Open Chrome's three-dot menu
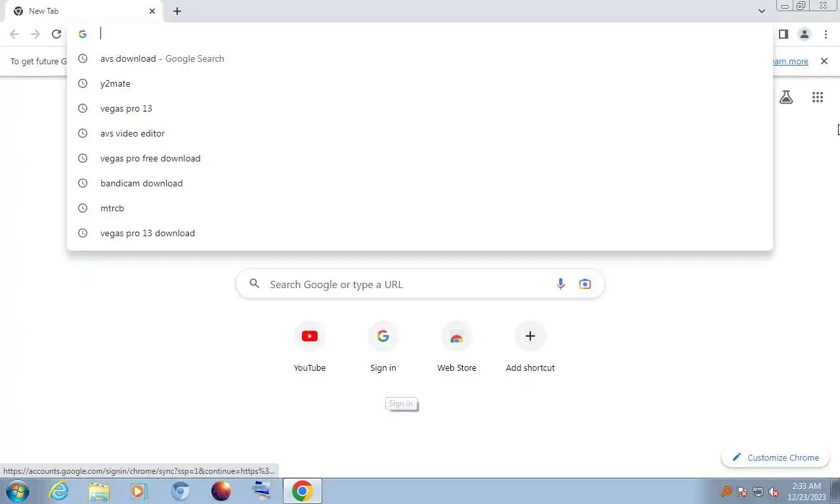 point(826,34)
